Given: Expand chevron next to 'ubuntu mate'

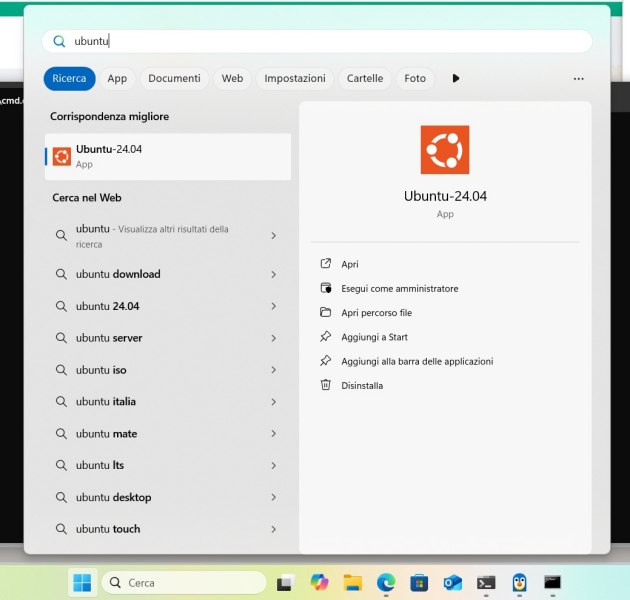Looking at the screenshot, I should (x=274, y=433).
